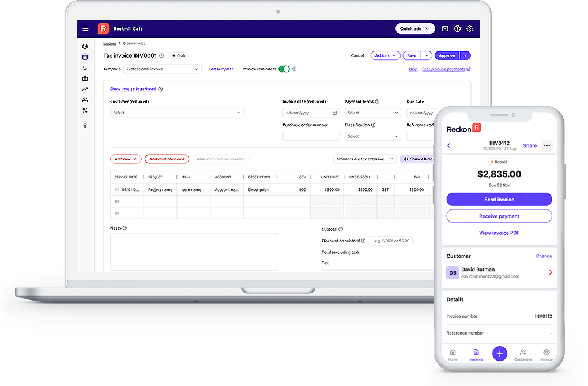
Task: Open the mail envelope icon
Action: (x=445, y=28)
